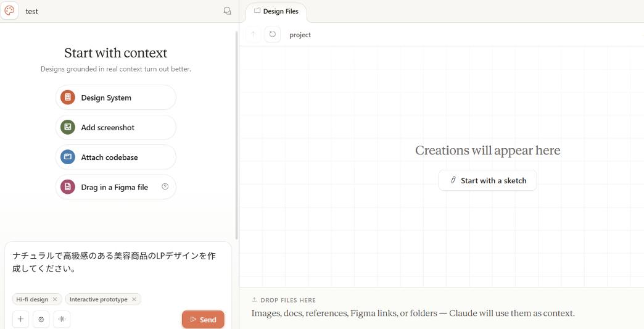Screen dimensions: 644x329
Task: Click the Add screenshot green icon
Action: (68, 127)
